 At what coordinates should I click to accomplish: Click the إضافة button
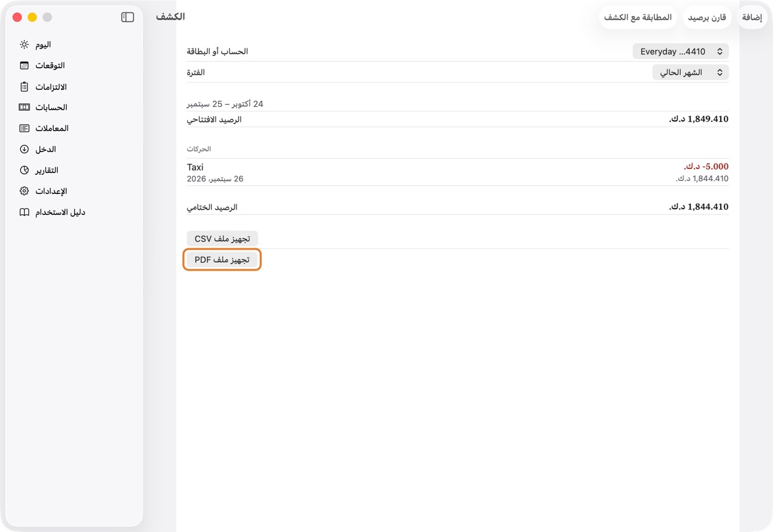(x=752, y=17)
